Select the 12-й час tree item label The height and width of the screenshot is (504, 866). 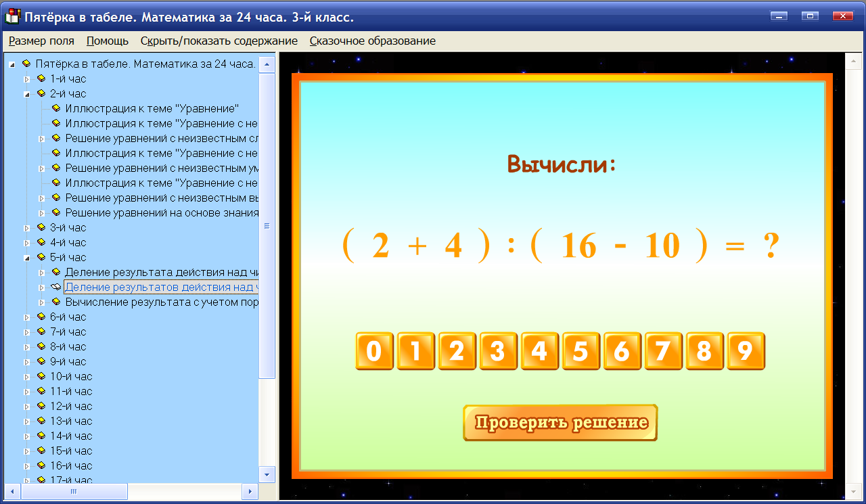pyautogui.click(x=71, y=406)
